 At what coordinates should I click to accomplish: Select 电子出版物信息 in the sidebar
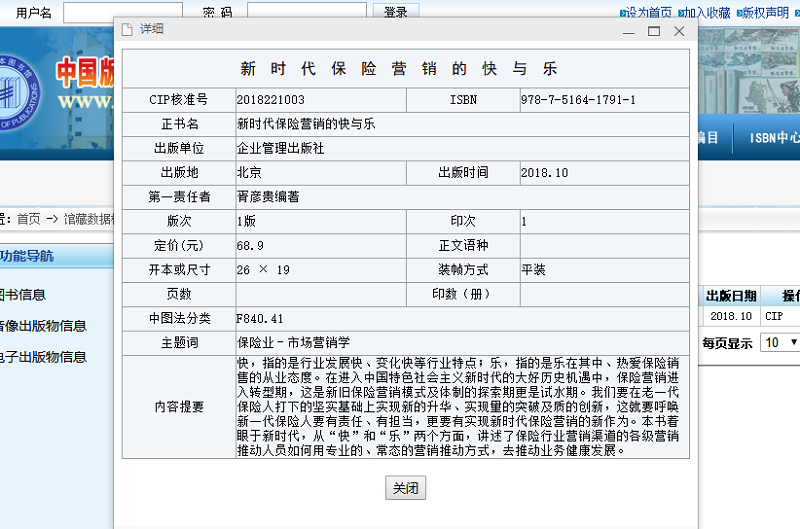[x=43, y=355]
